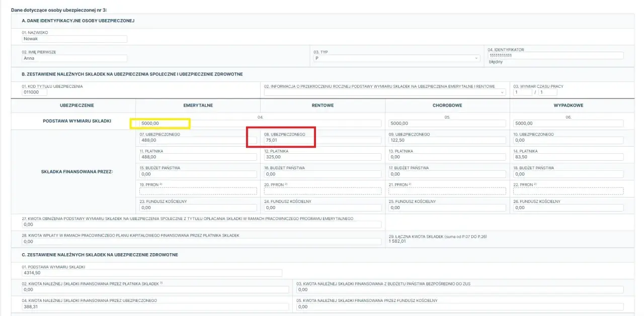Select the emerytalne podstawa wymiaru field 5000,00

(x=260, y=123)
